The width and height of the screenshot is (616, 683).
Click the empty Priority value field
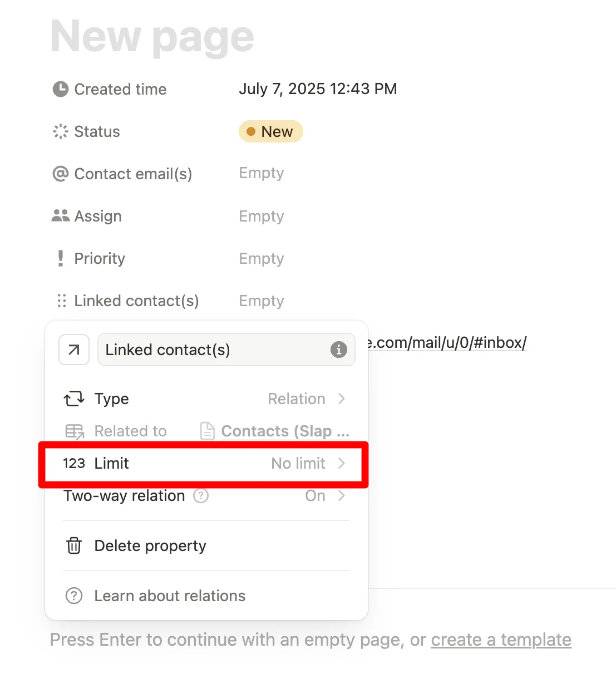(x=262, y=258)
